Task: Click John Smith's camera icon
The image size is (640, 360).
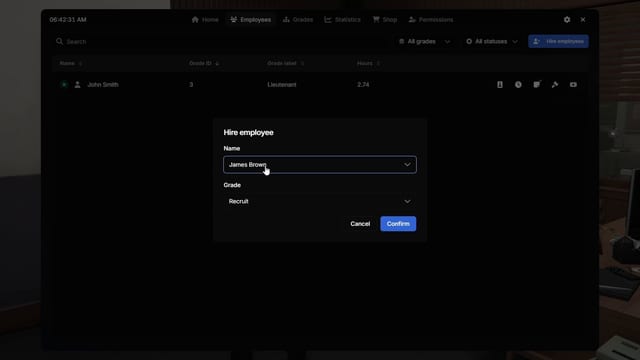Action: point(573,84)
